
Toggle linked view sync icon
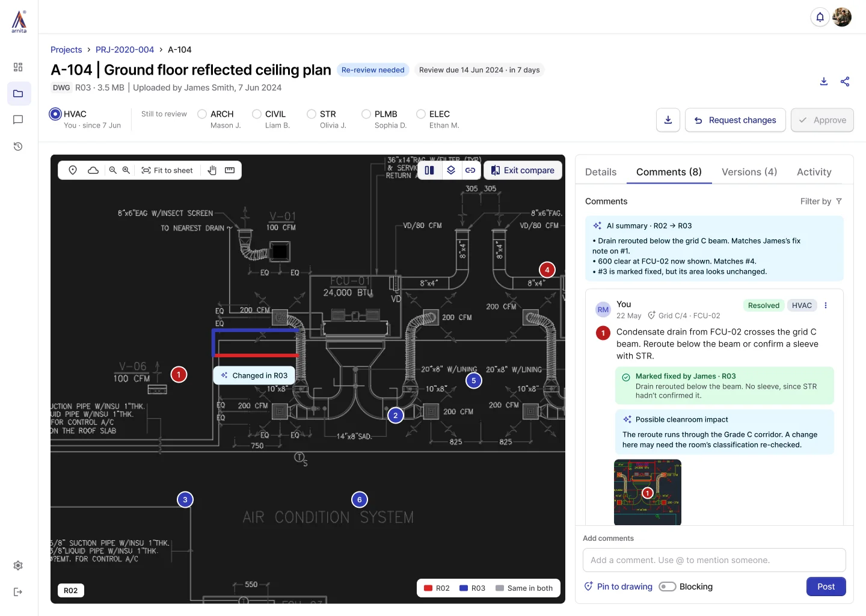click(x=470, y=170)
